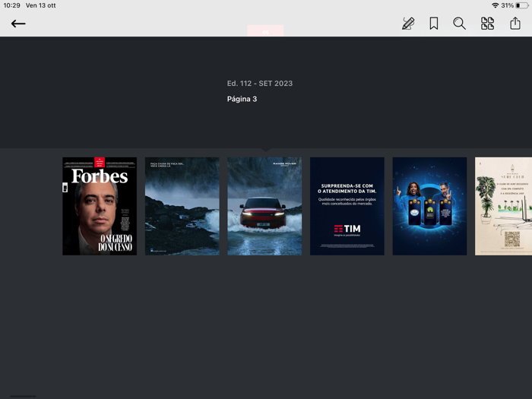The height and width of the screenshot is (399, 532).
Task: Tap the 'Ven 13 ott' date
Action: 41,5
